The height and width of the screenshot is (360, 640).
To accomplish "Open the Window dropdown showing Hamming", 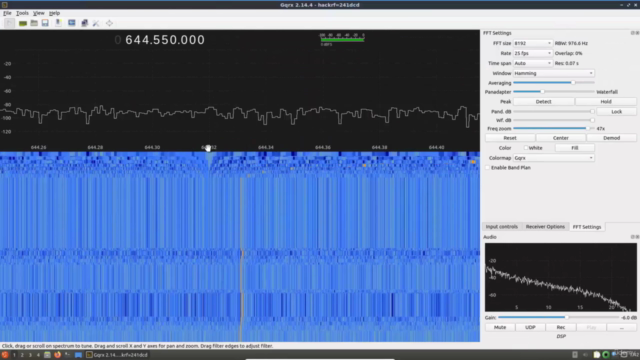I will (553, 73).
